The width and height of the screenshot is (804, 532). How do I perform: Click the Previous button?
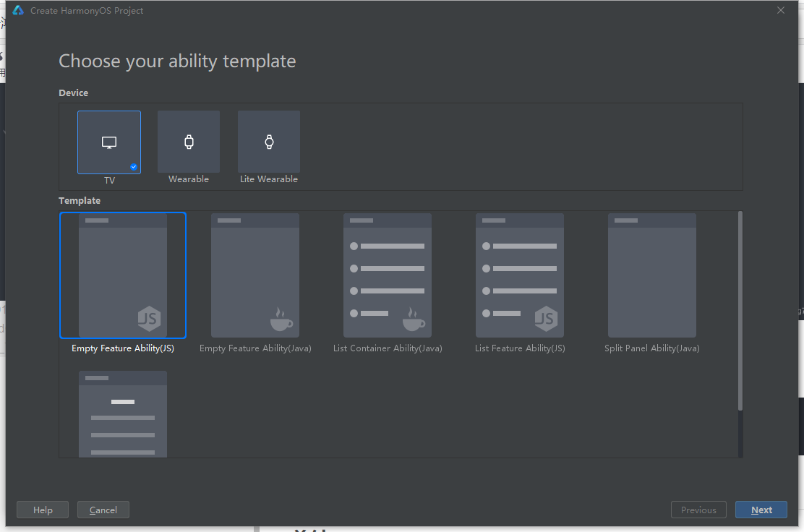click(x=698, y=510)
